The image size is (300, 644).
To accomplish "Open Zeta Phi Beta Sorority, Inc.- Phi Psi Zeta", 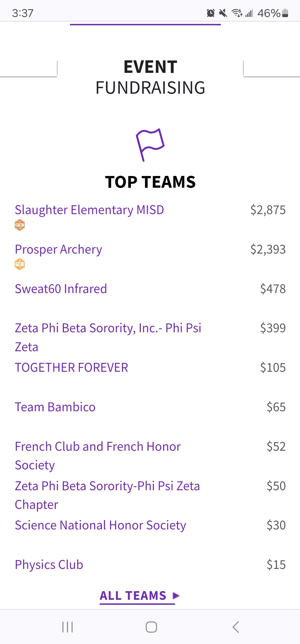I will 108,328.
